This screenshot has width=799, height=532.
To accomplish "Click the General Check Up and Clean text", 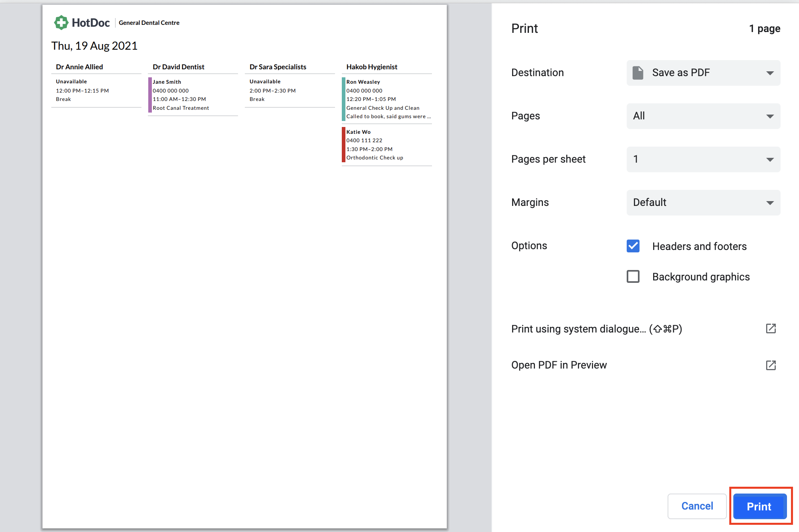I will (x=383, y=108).
